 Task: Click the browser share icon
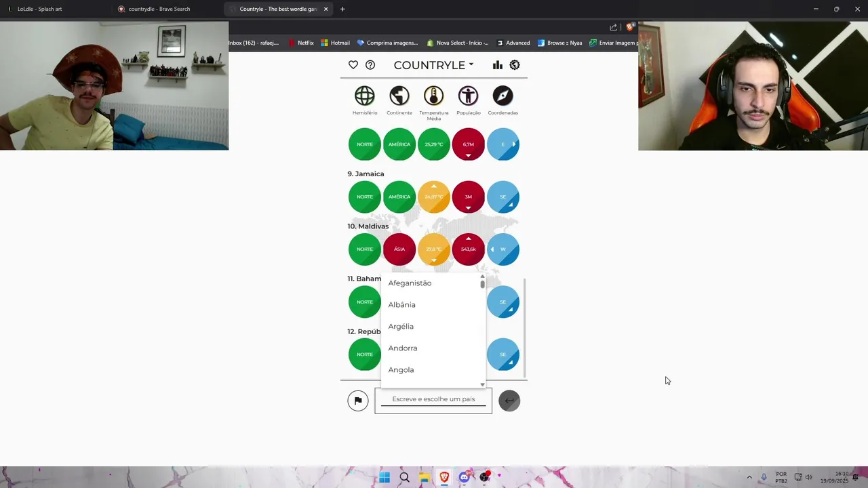[x=614, y=27]
